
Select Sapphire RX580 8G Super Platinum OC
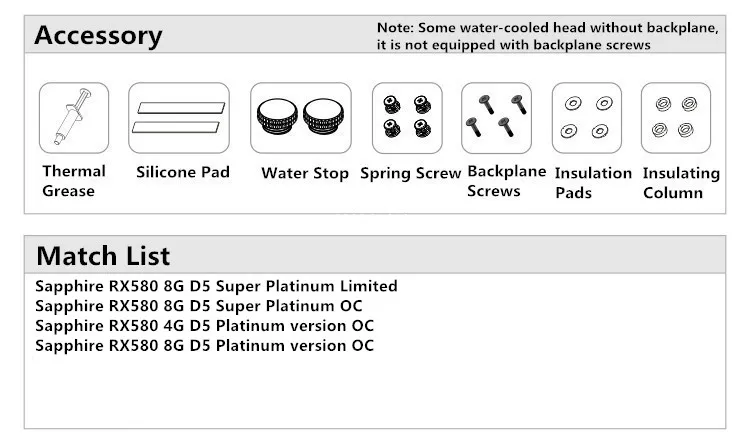tap(199, 306)
